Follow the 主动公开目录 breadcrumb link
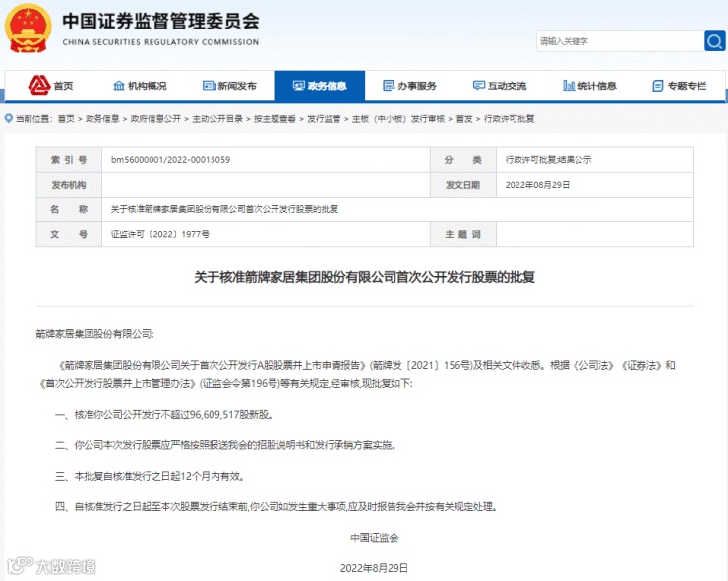This screenshot has height=581, width=728. tap(217, 119)
